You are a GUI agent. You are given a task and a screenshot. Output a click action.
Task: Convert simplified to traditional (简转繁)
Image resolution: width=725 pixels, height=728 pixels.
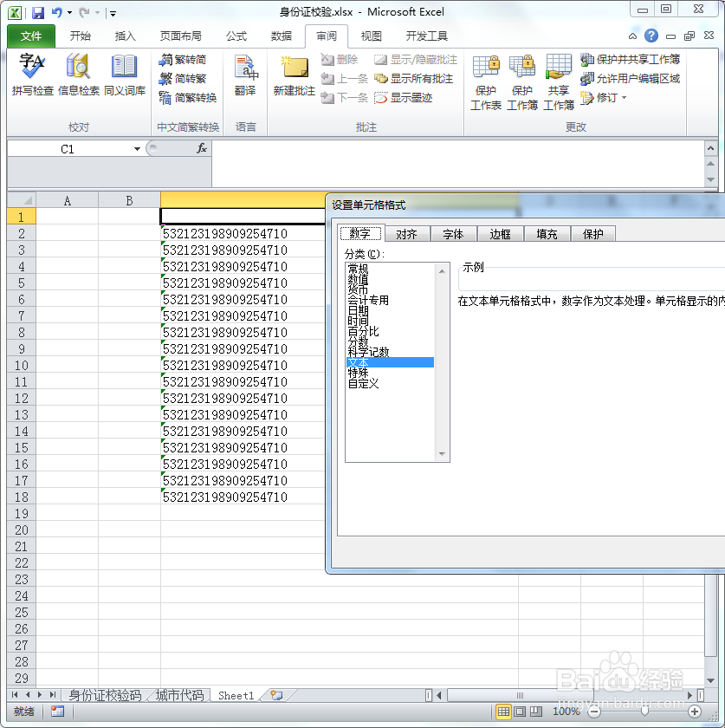(183, 79)
